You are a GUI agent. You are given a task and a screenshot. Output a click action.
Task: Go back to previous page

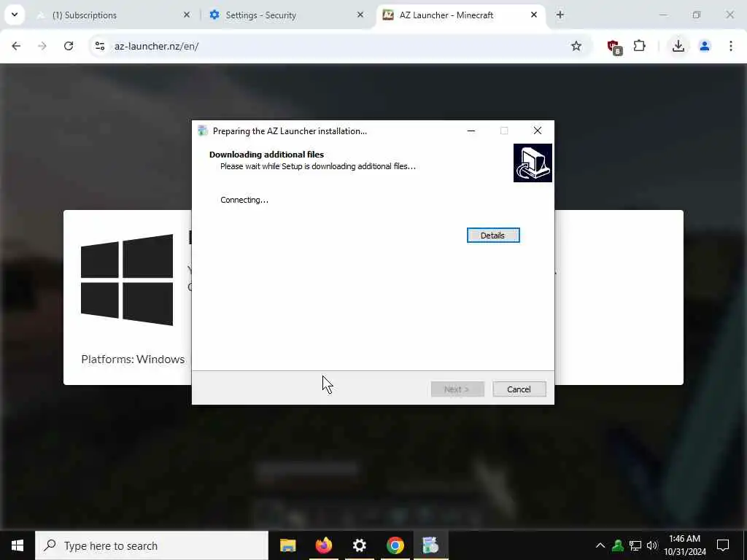pos(16,46)
